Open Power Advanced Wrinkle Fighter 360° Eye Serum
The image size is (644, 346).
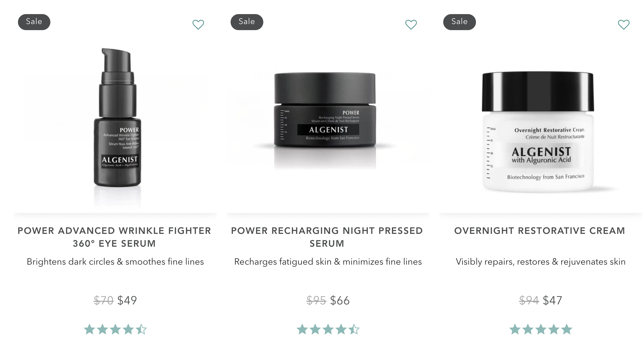coord(114,237)
